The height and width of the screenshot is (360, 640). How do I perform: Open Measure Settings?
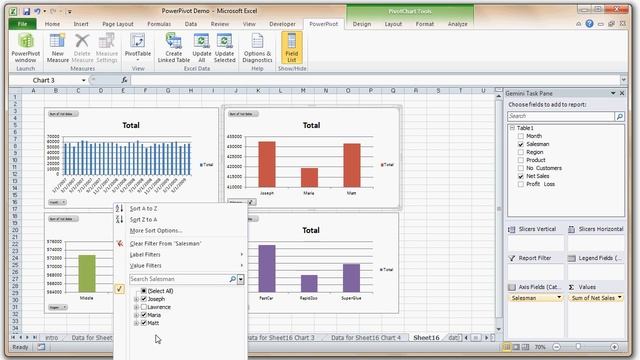pyautogui.click(x=107, y=48)
